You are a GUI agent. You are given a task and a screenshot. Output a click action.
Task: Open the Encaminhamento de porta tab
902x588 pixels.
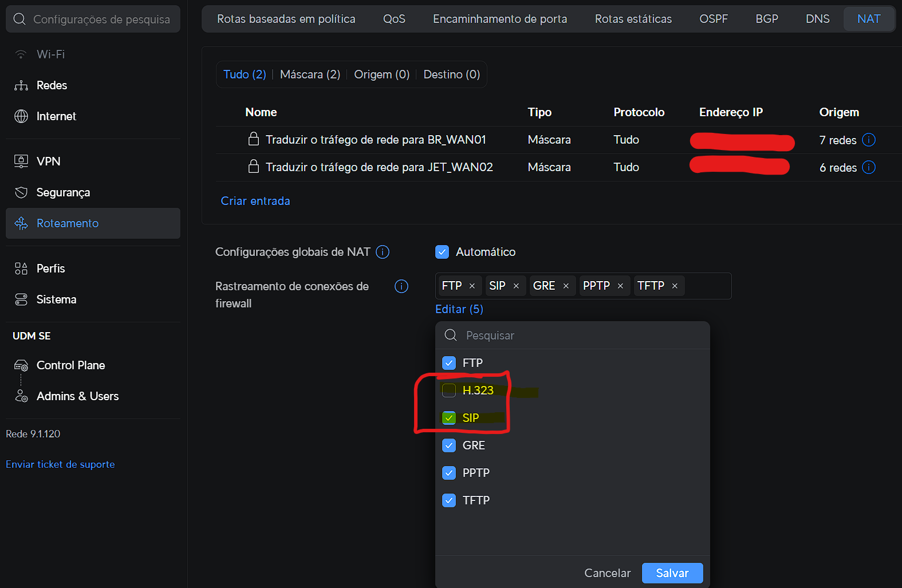(x=499, y=19)
